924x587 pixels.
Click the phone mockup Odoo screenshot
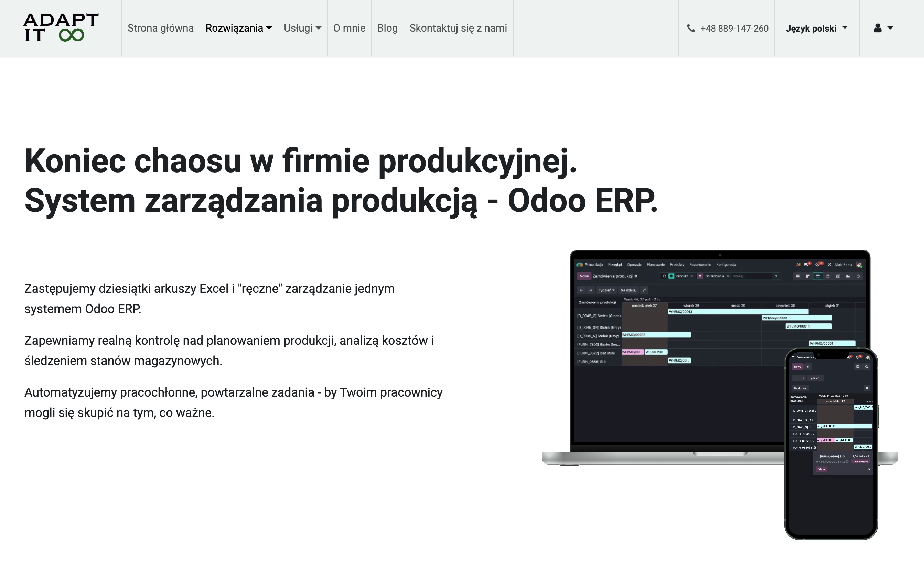click(x=831, y=444)
